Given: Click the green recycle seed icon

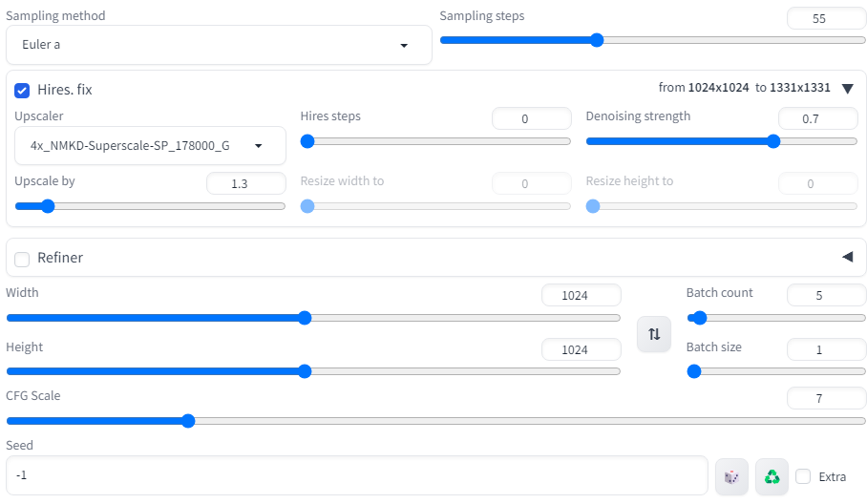Looking at the screenshot, I should point(772,476).
